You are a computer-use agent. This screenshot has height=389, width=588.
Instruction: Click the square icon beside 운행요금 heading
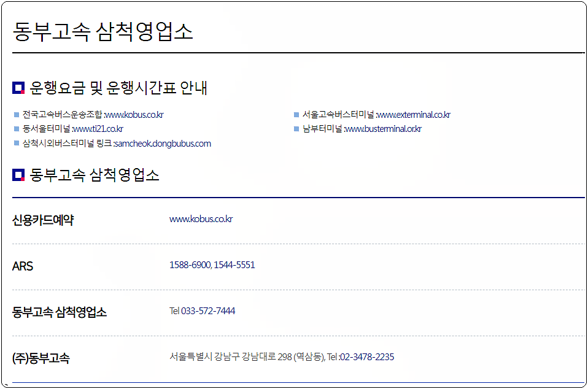(x=18, y=88)
